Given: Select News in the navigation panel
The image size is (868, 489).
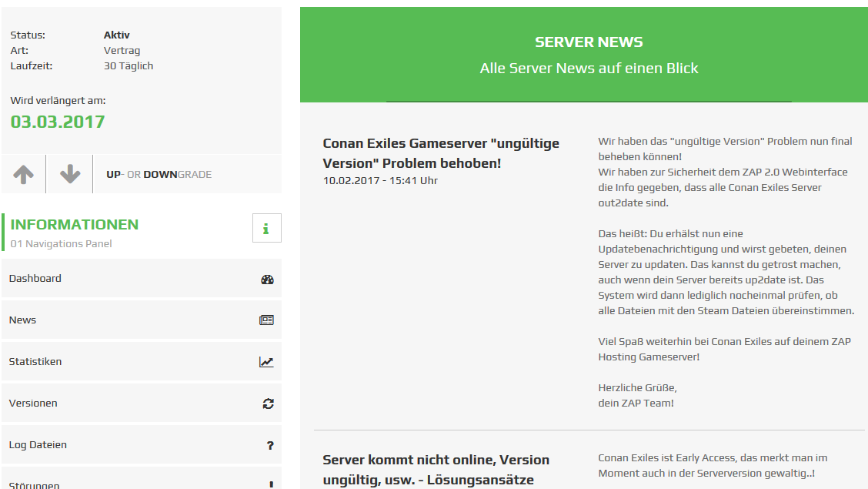Looking at the screenshot, I should point(22,320).
